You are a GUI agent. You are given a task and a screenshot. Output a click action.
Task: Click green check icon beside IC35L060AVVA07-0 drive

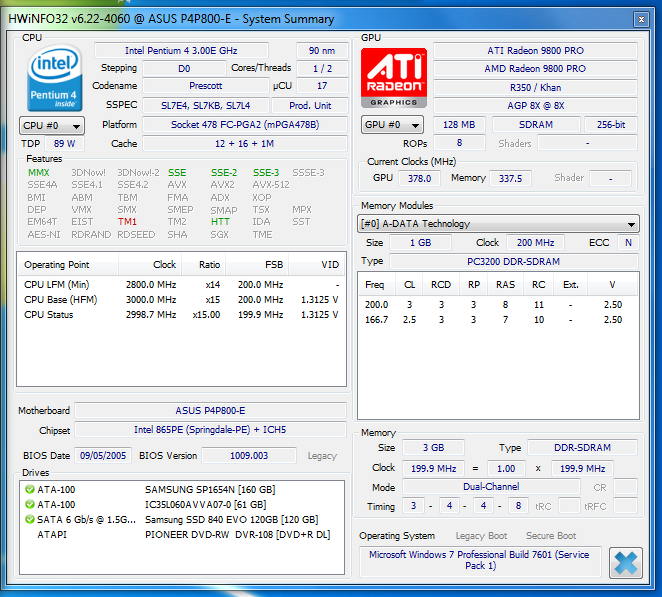30,504
